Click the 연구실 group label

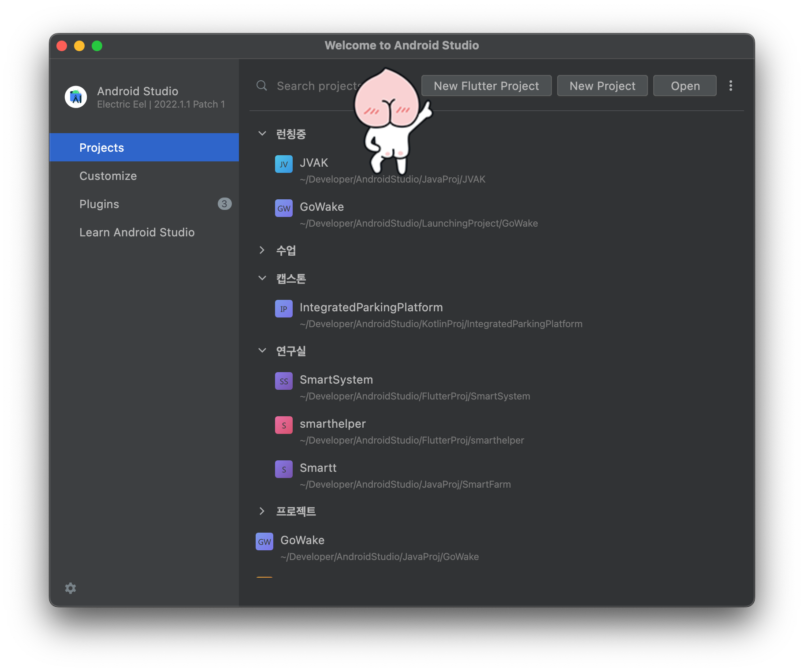(291, 351)
